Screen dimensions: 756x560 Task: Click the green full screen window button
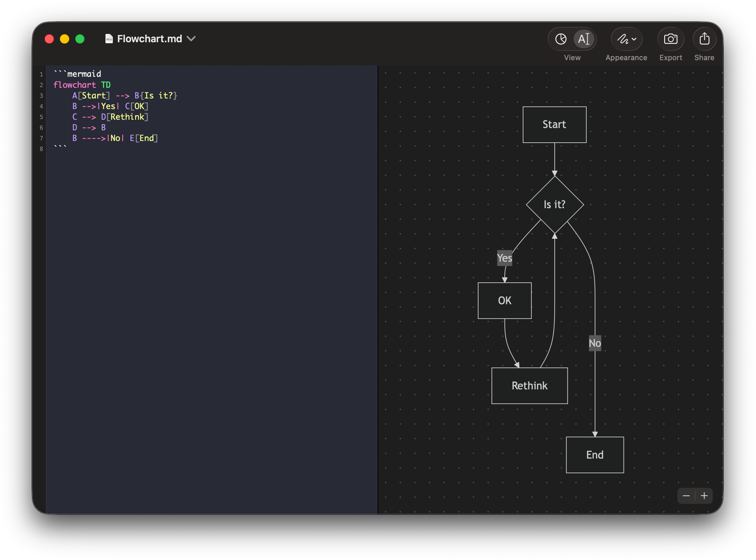[x=80, y=39]
